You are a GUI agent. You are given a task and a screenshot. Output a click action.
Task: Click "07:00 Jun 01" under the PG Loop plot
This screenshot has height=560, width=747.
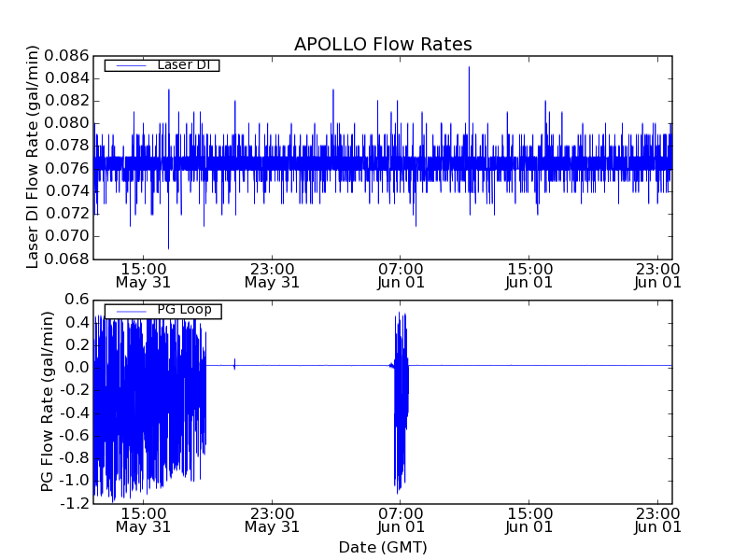pyautogui.click(x=401, y=521)
